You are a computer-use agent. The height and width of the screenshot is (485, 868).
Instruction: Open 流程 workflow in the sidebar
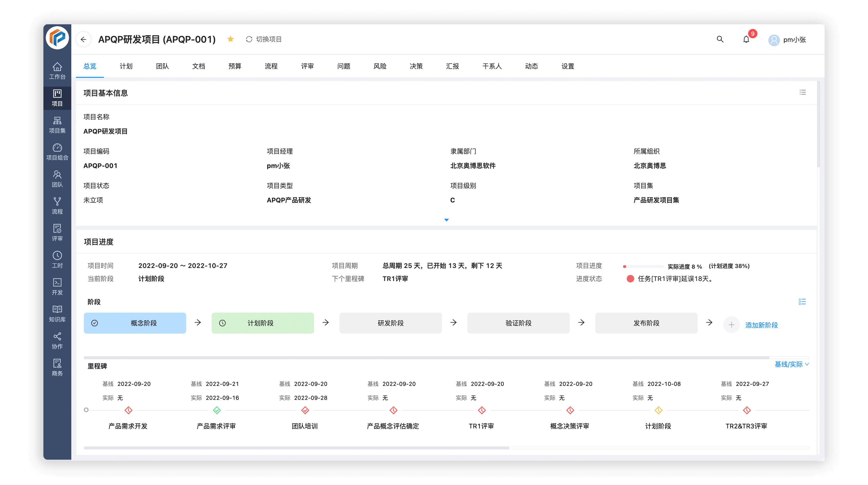(57, 206)
